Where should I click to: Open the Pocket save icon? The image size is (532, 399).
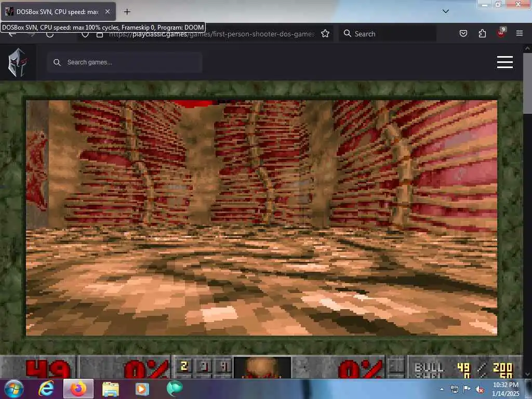click(463, 33)
